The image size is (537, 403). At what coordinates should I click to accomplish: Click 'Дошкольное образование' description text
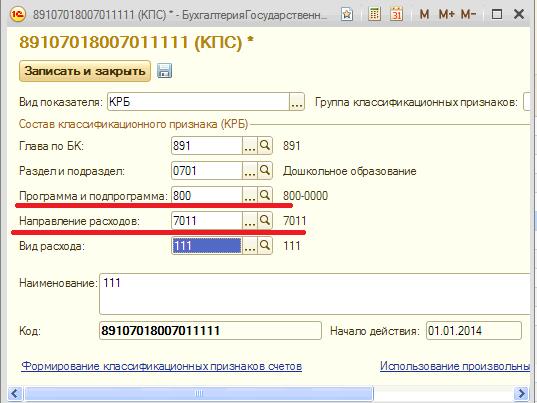(x=350, y=171)
